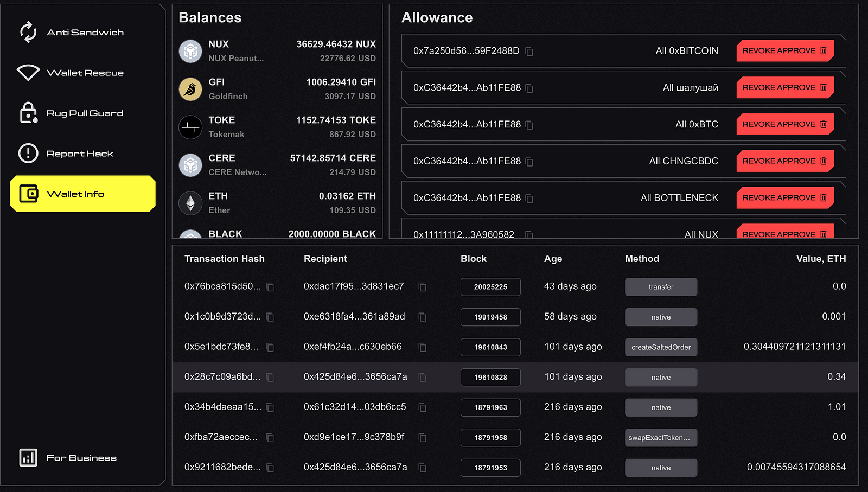Click the Report Hack exclamation icon
Screen dimensions: 868x492
pyautogui.click(x=28, y=154)
